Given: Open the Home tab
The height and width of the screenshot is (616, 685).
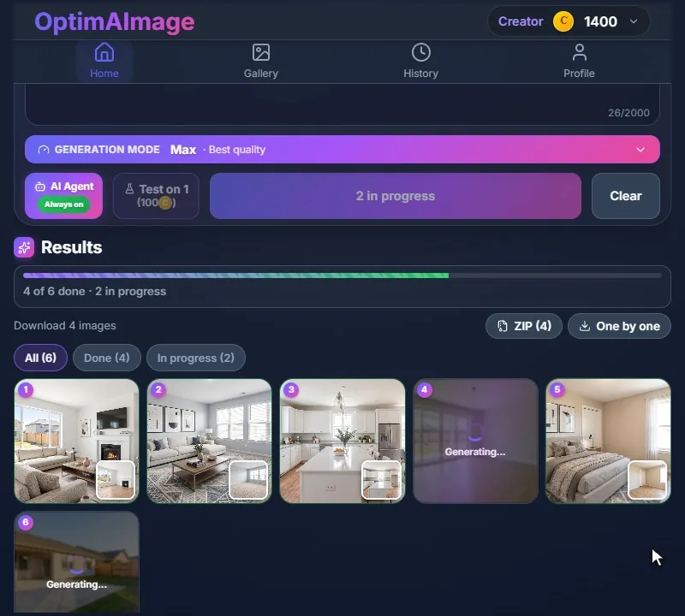Looking at the screenshot, I should 104,61.
